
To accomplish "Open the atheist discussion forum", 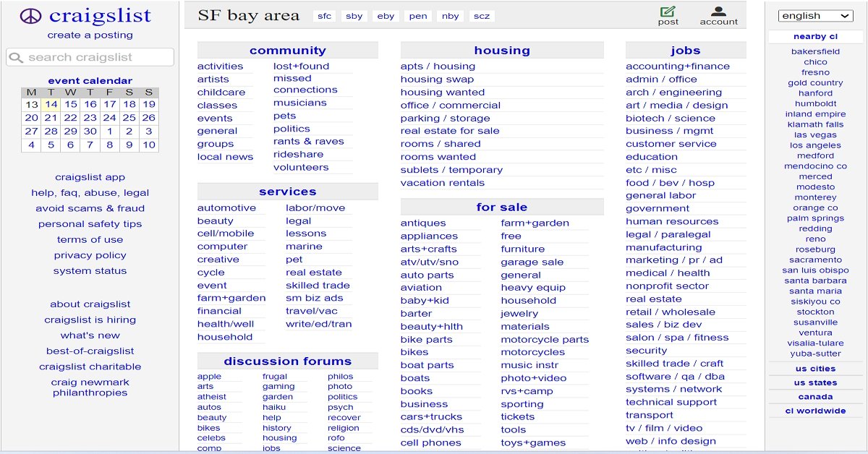I will tap(212, 397).
